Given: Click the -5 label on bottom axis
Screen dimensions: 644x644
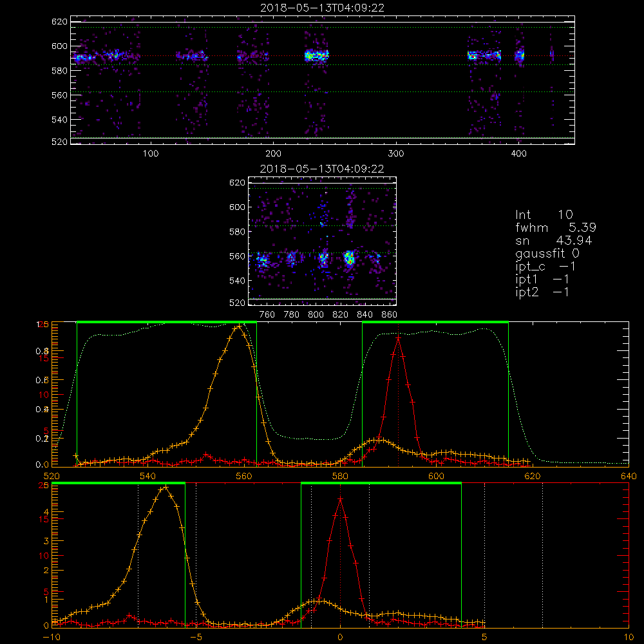Looking at the screenshot, I should pyautogui.click(x=196, y=638).
